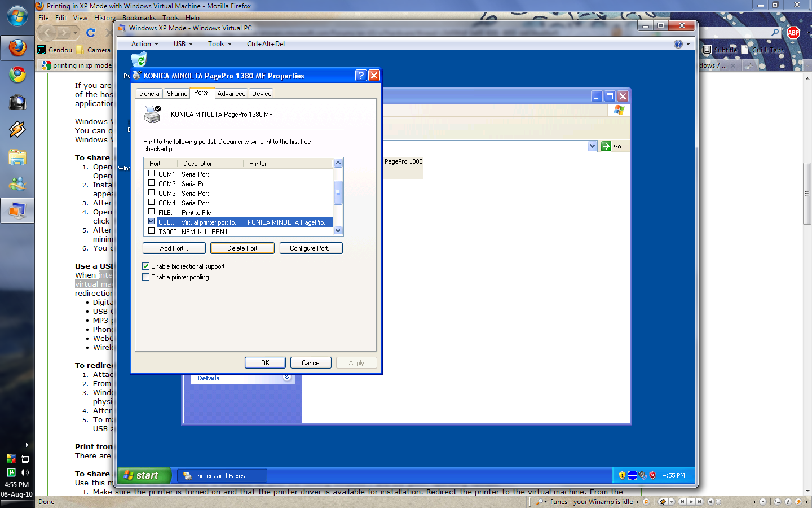Expand the Action menu in Virtual PC
Viewport: 812px width, 508px height.
click(x=145, y=44)
